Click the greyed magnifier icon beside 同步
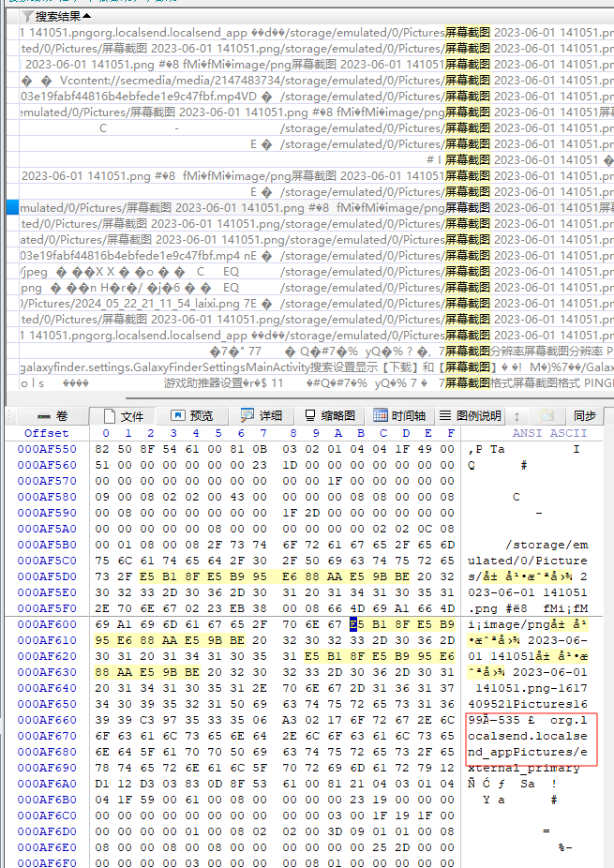The image size is (614, 868). [x=547, y=416]
